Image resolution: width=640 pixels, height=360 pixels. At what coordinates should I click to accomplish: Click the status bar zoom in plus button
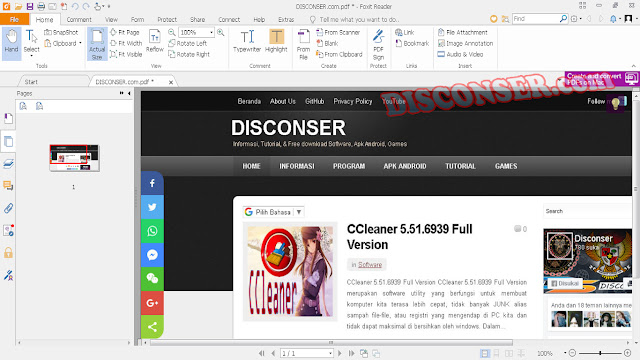point(628,353)
